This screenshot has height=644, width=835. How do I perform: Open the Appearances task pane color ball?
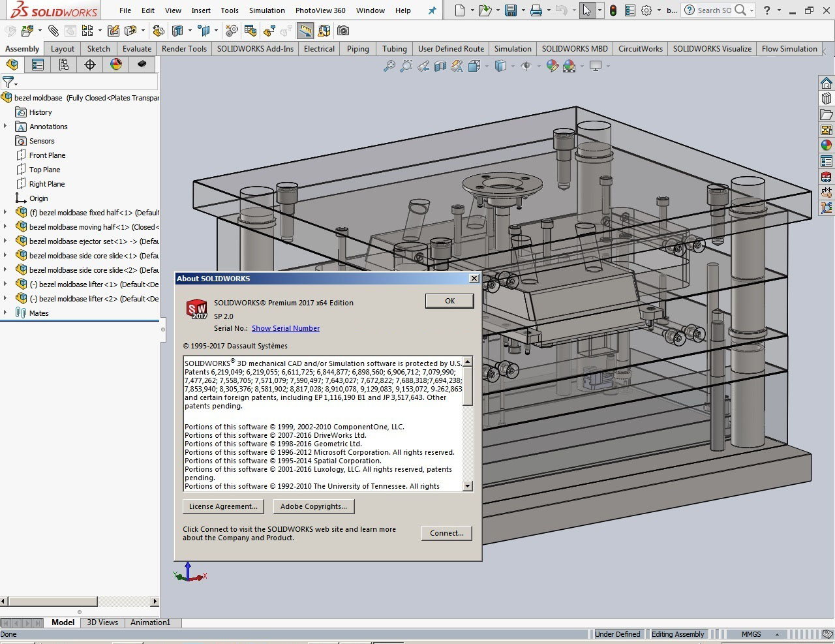[x=827, y=145]
